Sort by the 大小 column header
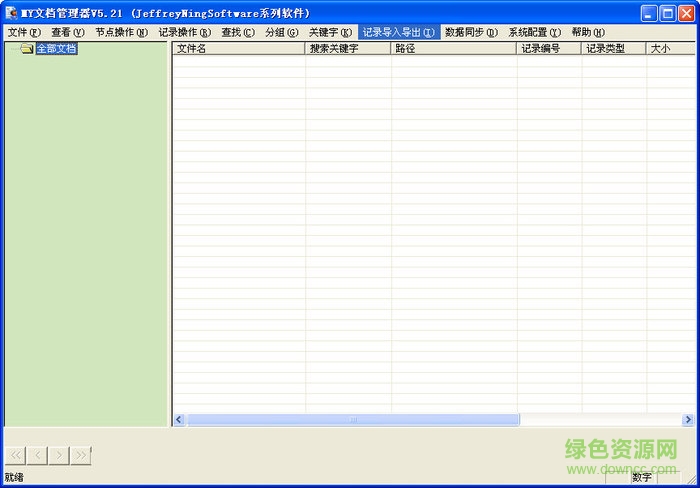 [671, 49]
